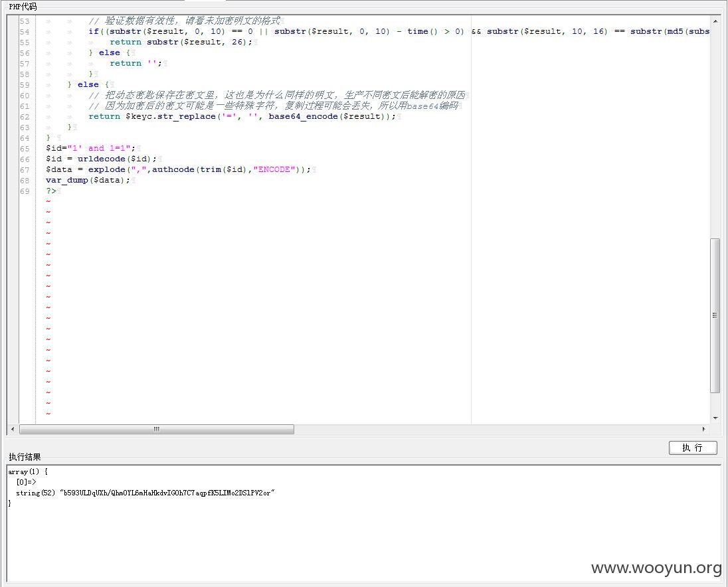This screenshot has width=728, height=587.
Task: Click the closing ?> PHP tag
Action: point(51,191)
